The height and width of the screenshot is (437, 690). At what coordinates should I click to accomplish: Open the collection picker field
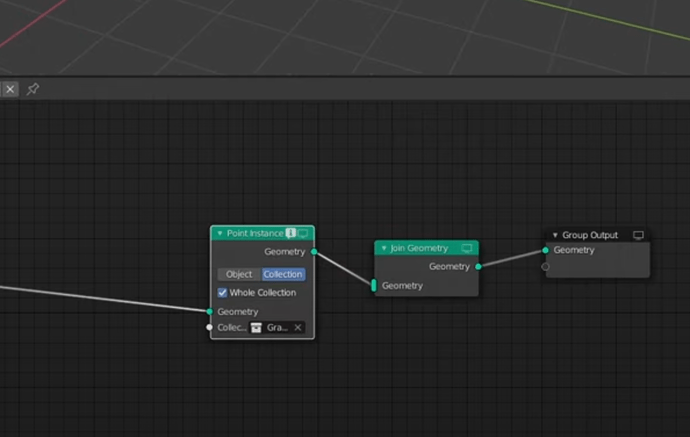277,327
